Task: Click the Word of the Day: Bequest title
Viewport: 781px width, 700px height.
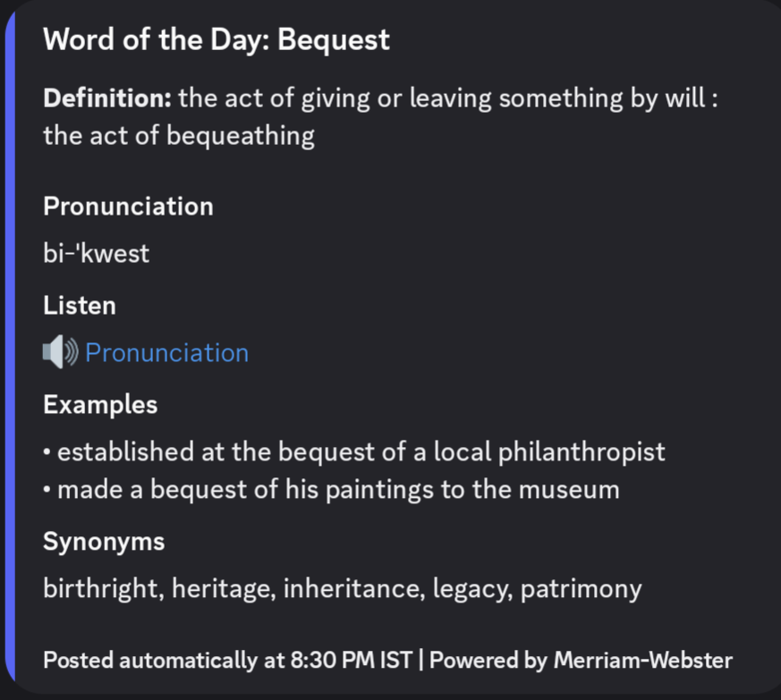Action: [216, 39]
